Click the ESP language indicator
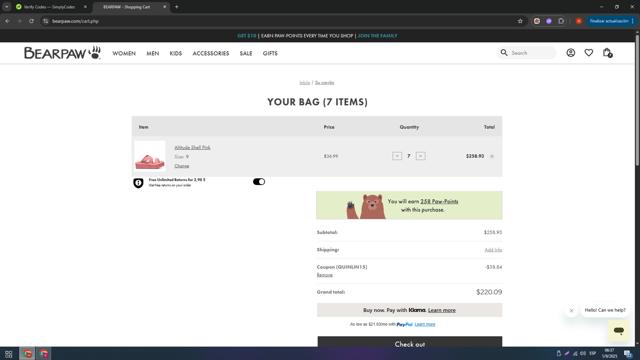The width and height of the screenshot is (640, 360). coord(593,353)
